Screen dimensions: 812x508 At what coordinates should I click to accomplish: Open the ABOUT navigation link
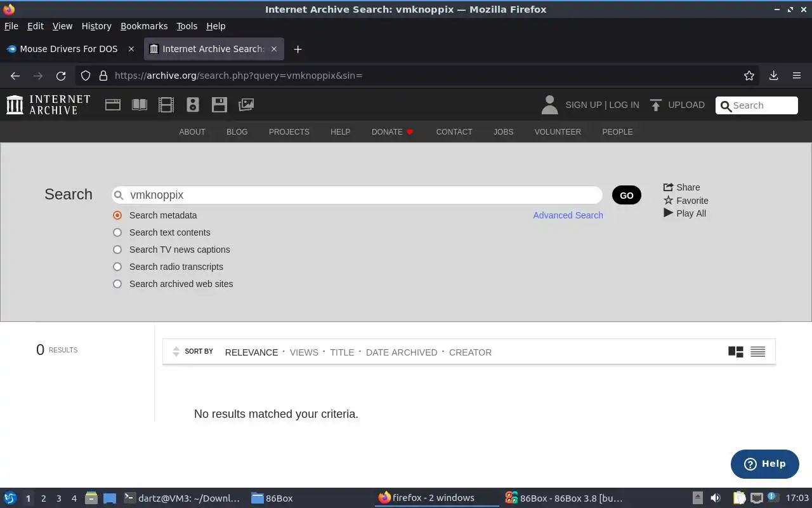(x=192, y=132)
